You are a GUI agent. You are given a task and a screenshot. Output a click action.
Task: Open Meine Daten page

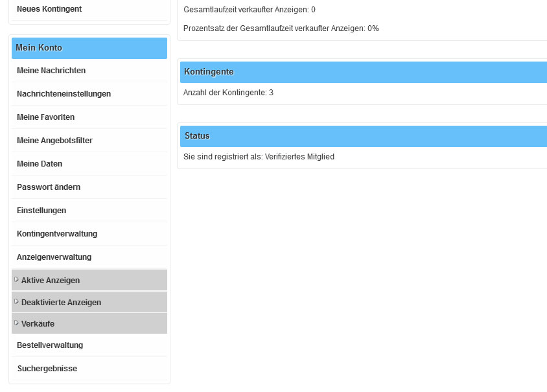pyautogui.click(x=89, y=164)
